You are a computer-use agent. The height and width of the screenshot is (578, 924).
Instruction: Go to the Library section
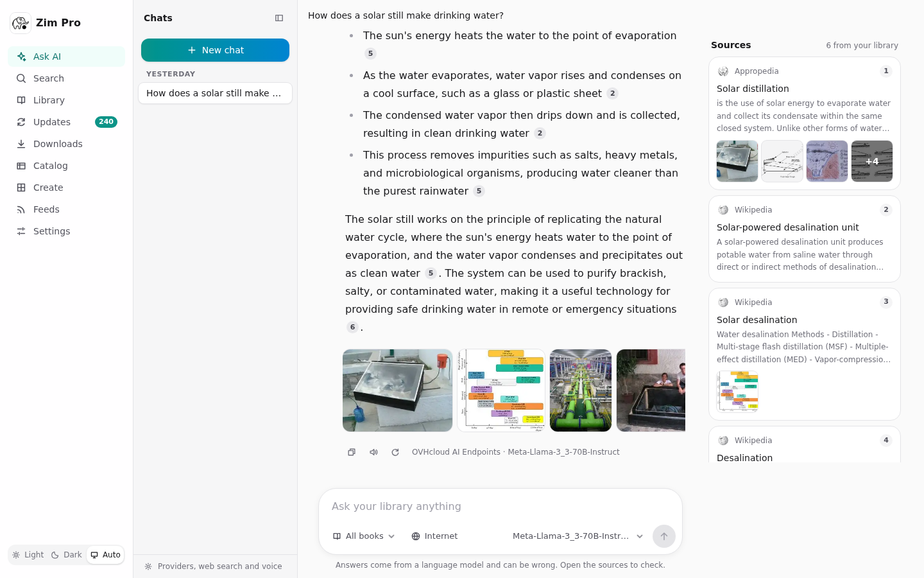pyautogui.click(x=67, y=100)
